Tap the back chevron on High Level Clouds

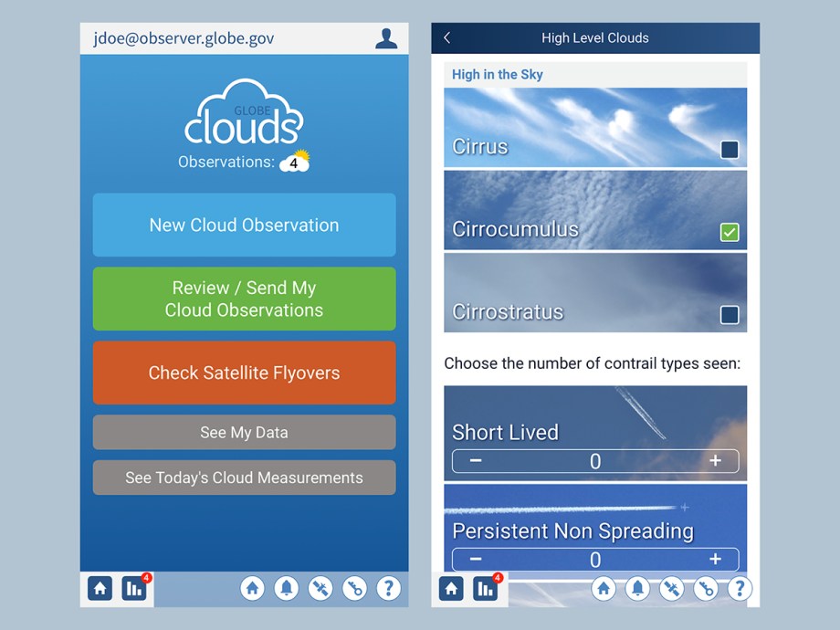448,37
